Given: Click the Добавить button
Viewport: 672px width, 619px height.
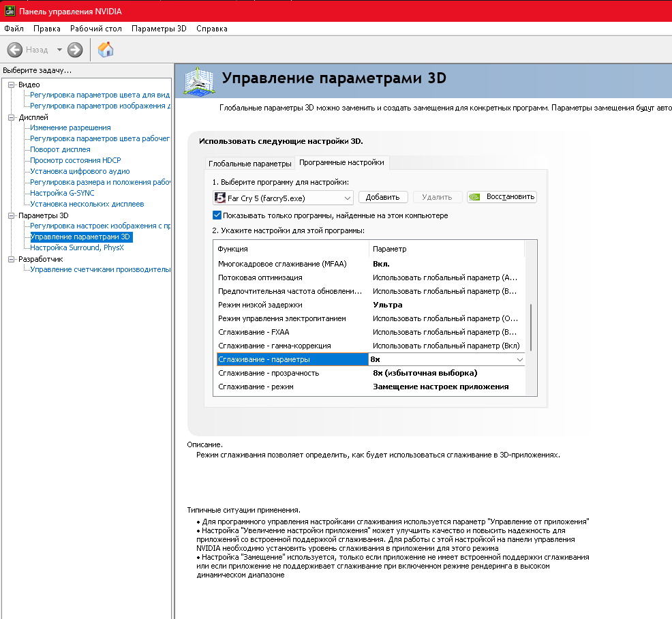Looking at the screenshot, I should tap(383, 197).
